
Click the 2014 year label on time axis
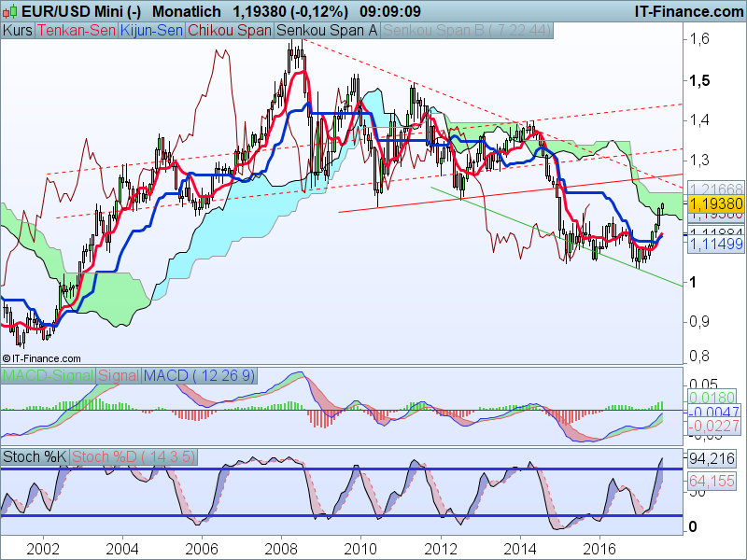[520, 549]
